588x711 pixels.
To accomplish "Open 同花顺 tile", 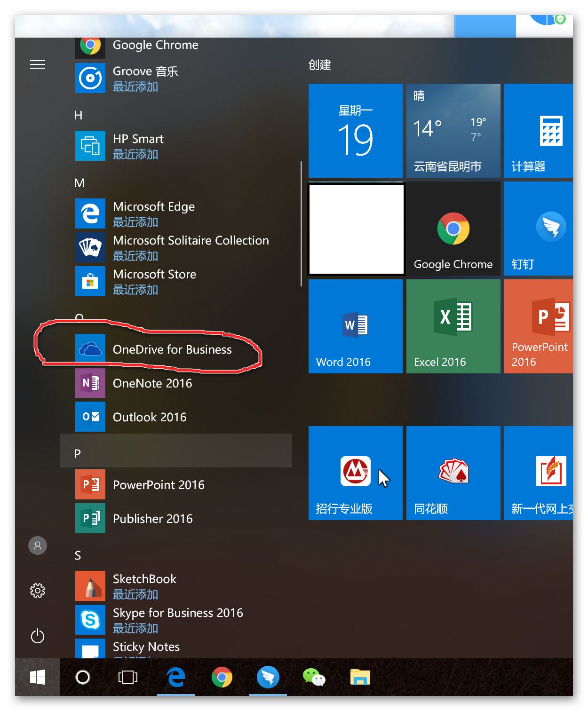I will coord(453,473).
